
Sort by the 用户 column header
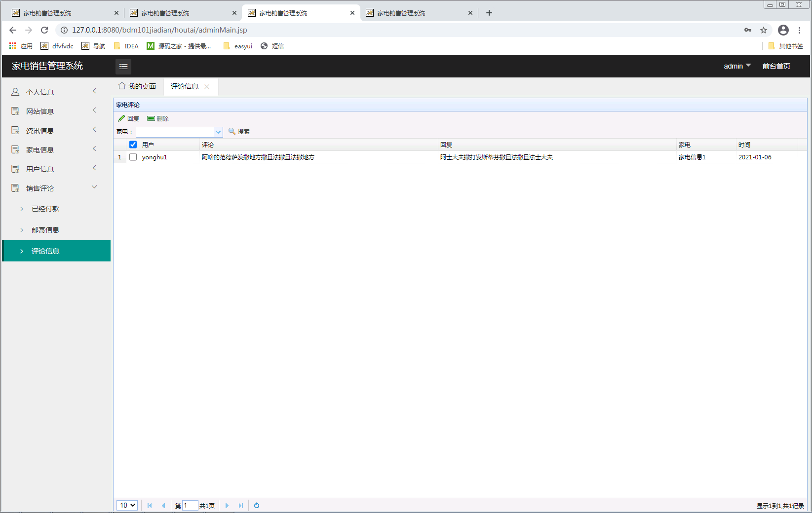point(169,145)
